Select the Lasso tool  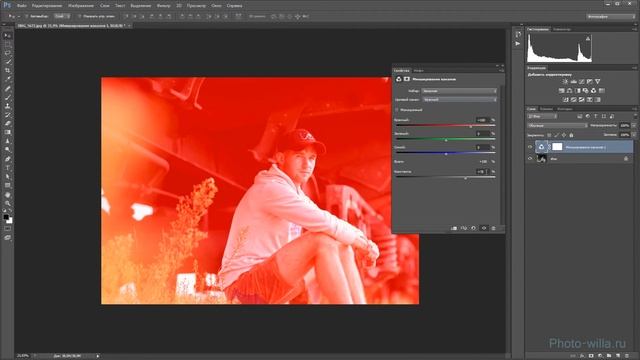pyautogui.click(x=8, y=53)
